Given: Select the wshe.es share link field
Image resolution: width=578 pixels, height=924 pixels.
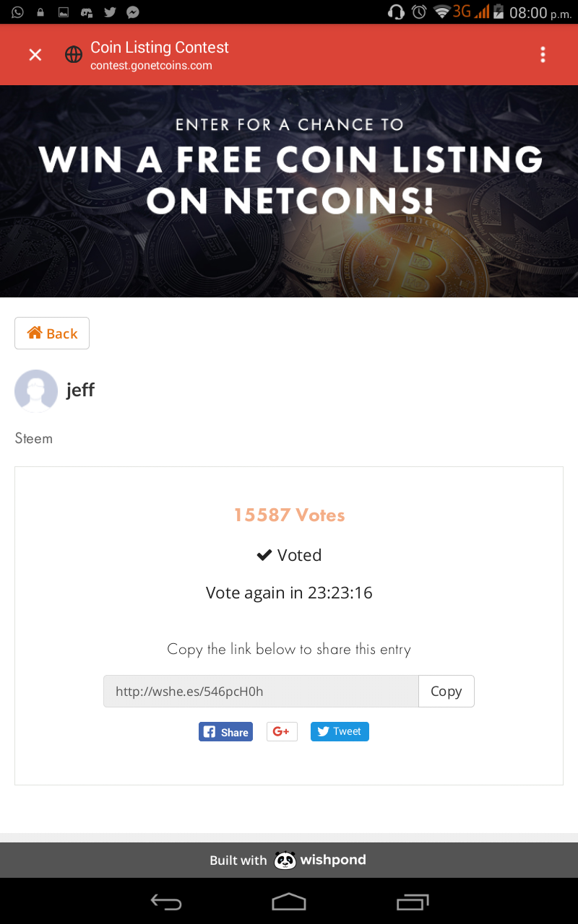Looking at the screenshot, I should click(261, 691).
